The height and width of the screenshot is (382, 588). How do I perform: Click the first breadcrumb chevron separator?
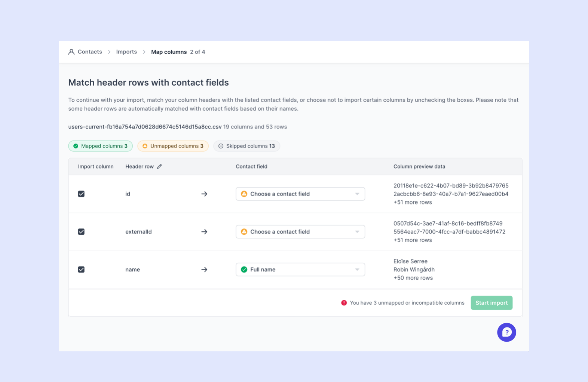click(x=109, y=52)
